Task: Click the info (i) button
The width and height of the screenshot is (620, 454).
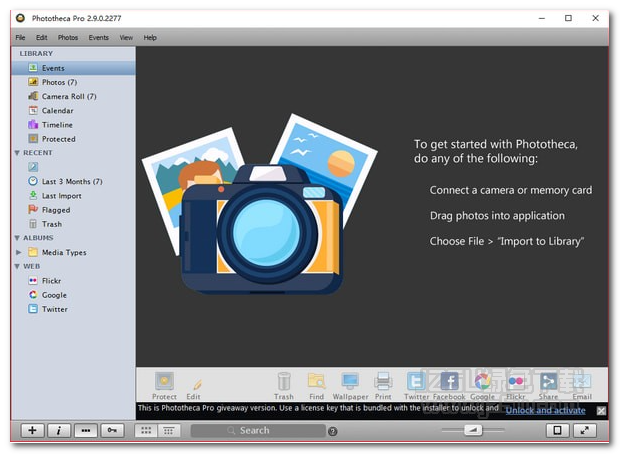Action: click(59, 430)
